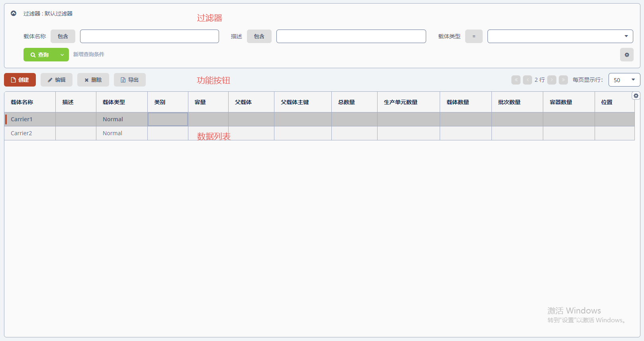Expand the 查询 button dropdown arrow

tap(62, 55)
